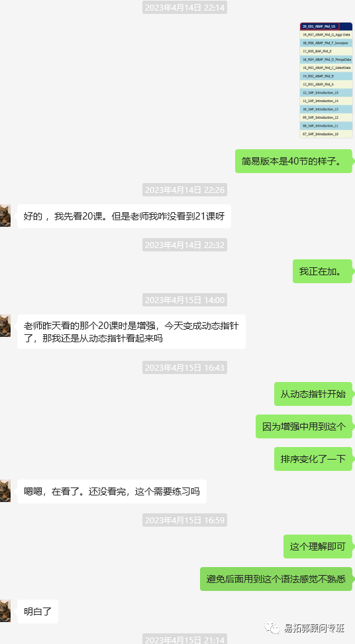Click the 因为增强中用到这个 message

(304, 426)
